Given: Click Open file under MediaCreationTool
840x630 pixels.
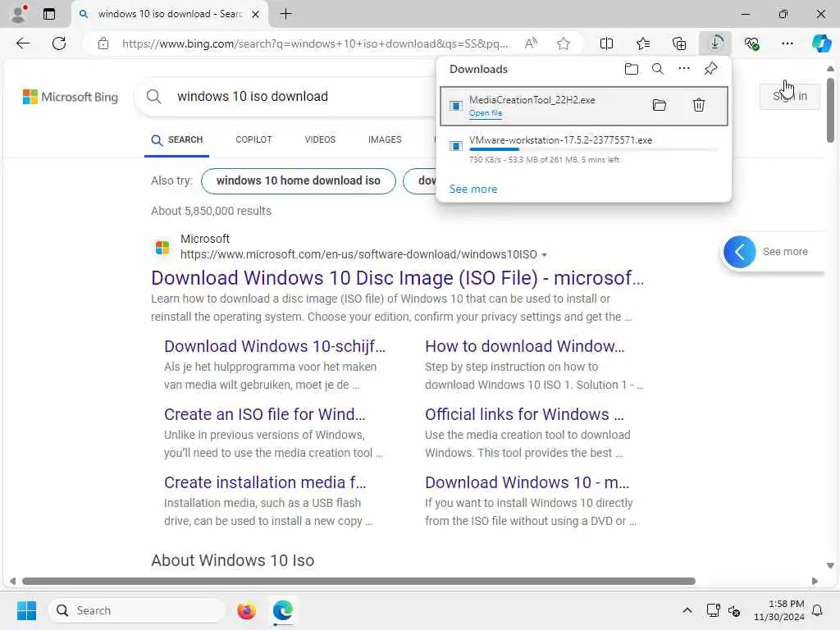Looking at the screenshot, I should click(486, 113).
